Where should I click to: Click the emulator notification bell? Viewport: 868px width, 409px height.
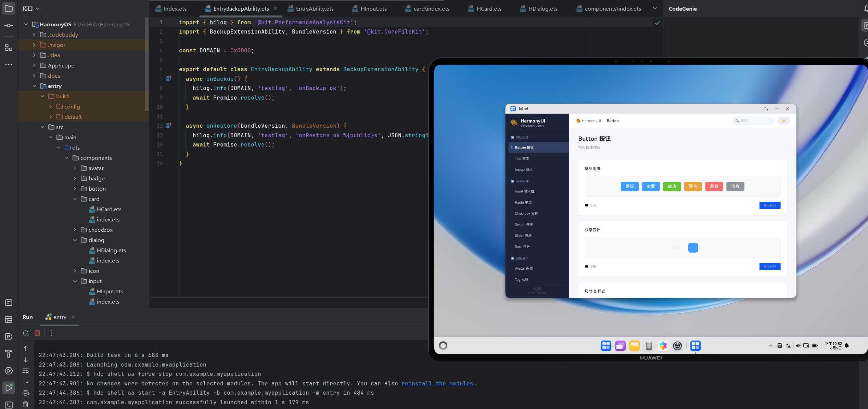pyautogui.click(x=847, y=346)
